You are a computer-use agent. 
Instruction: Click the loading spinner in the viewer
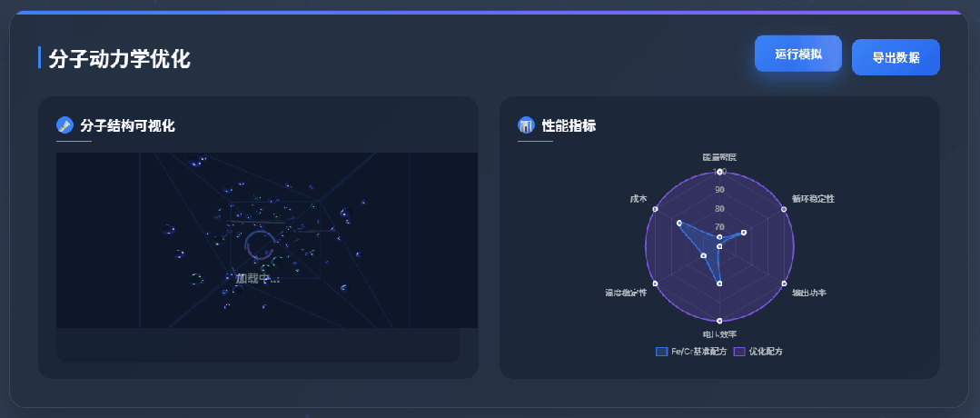click(x=259, y=245)
